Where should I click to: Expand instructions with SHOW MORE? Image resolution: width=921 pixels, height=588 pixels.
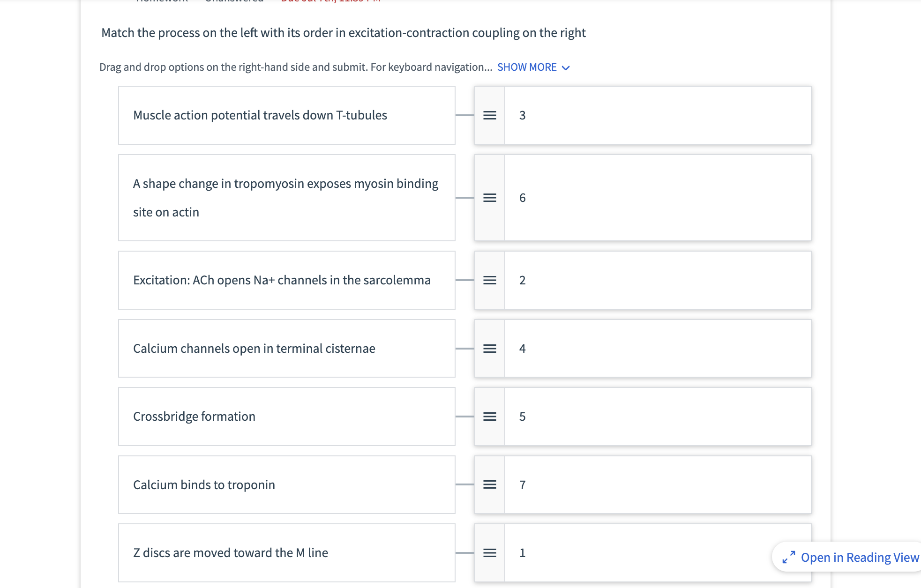tap(527, 67)
